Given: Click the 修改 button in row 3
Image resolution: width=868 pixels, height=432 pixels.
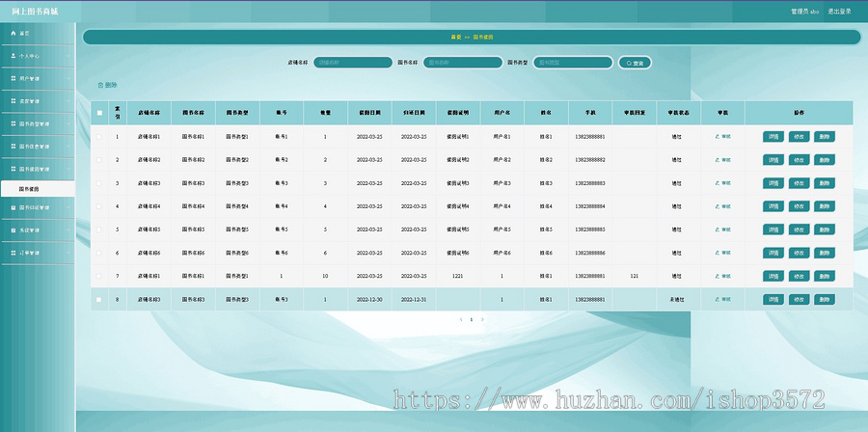Looking at the screenshot, I should click(x=799, y=183).
